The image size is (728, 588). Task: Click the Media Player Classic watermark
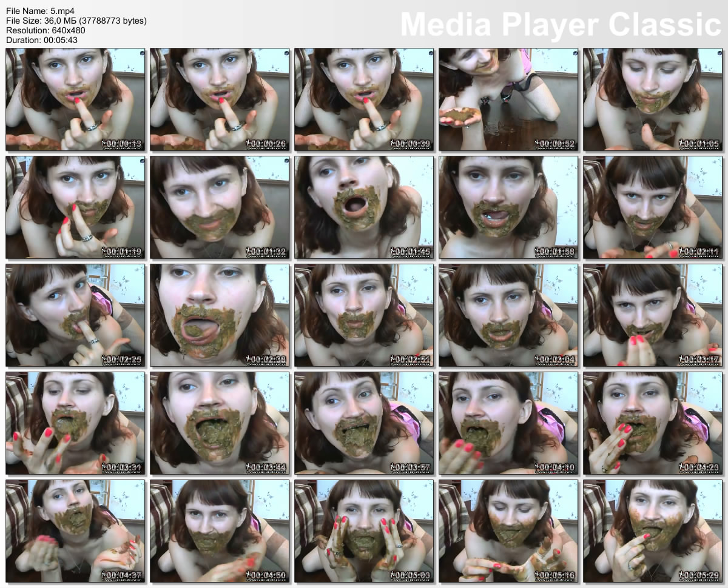pyautogui.click(x=560, y=24)
